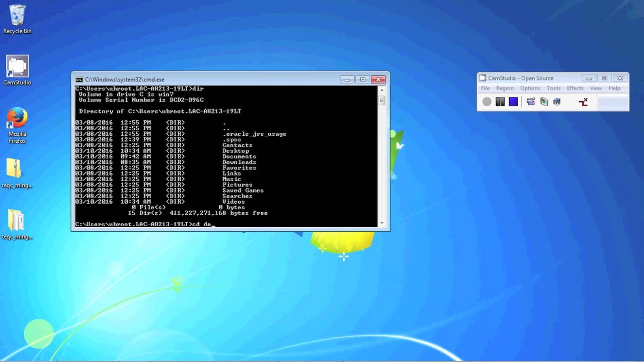Minimize the CamStudio window
644x362 pixels.
(x=589, y=78)
